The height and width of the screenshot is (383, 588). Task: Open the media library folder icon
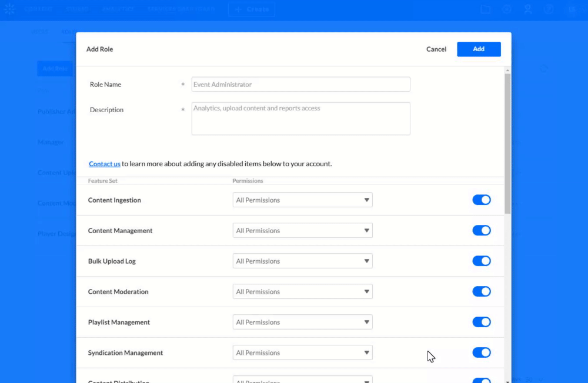click(x=486, y=8)
